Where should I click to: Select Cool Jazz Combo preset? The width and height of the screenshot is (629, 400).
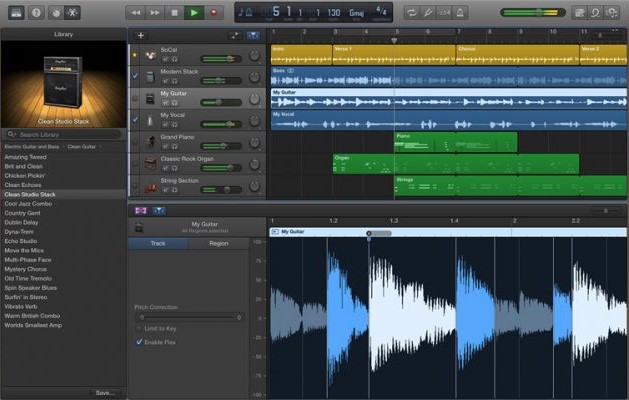pos(28,203)
